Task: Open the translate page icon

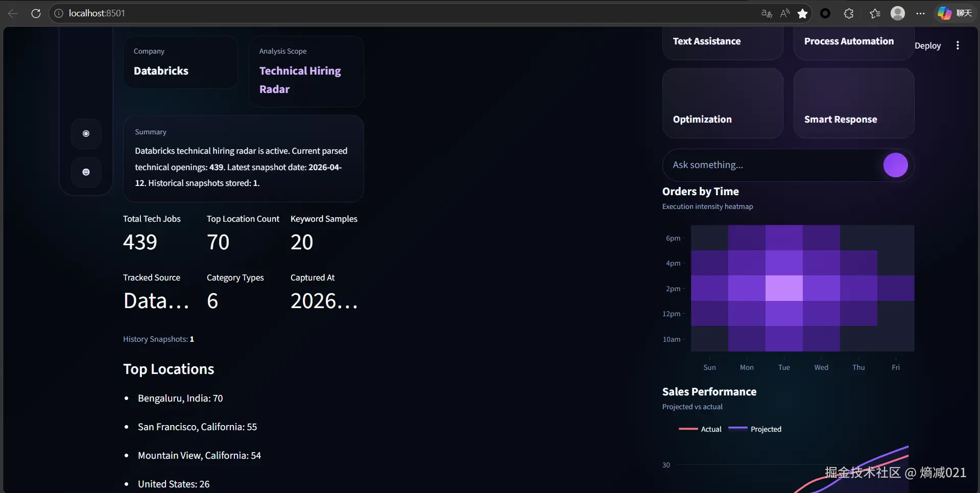Action: [x=767, y=13]
